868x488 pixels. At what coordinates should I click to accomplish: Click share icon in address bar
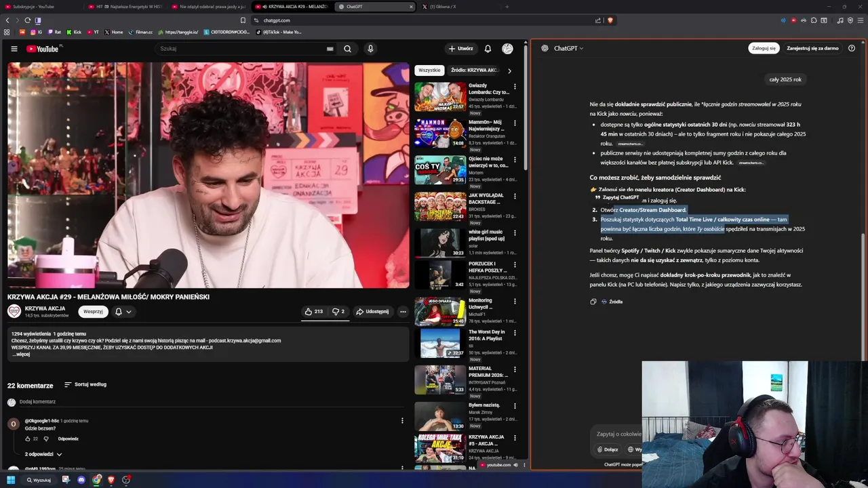(597, 20)
